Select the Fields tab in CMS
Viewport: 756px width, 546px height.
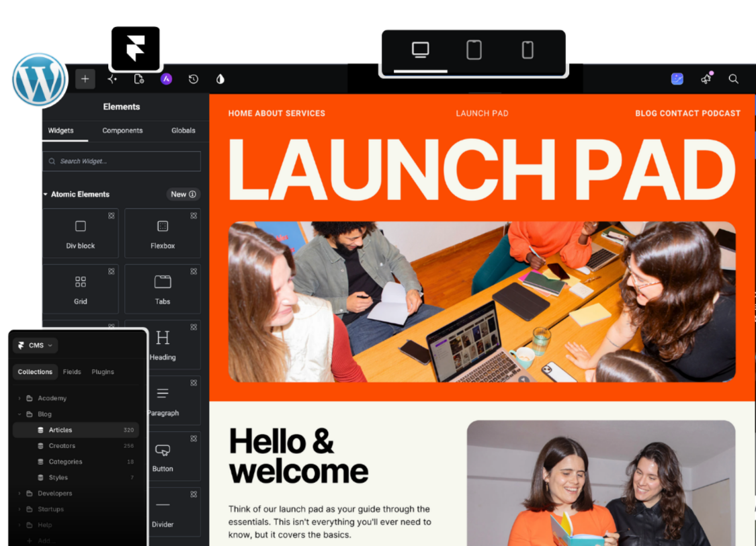pos(72,371)
